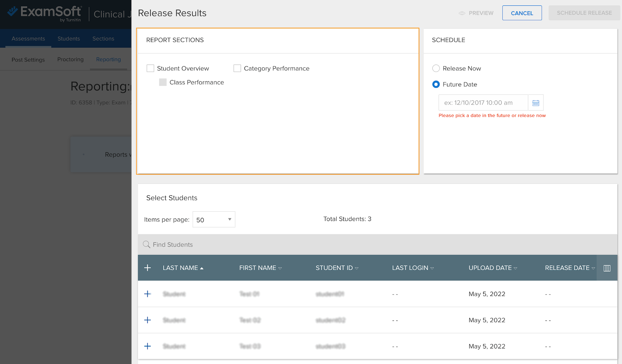Expand the row for student Test 02
This screenshot has height=364, width=622.
[x=148, y=320]
